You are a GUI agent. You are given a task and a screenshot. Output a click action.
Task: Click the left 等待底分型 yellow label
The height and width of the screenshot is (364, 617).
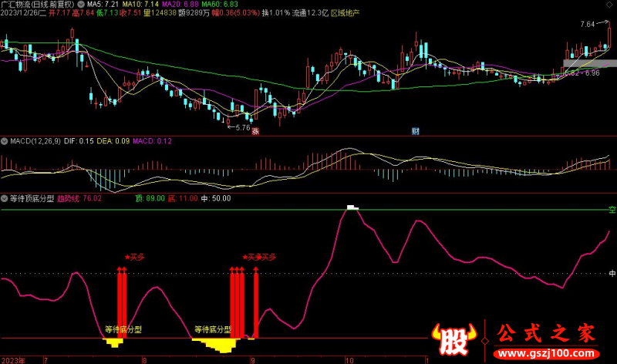coord(123,329)
